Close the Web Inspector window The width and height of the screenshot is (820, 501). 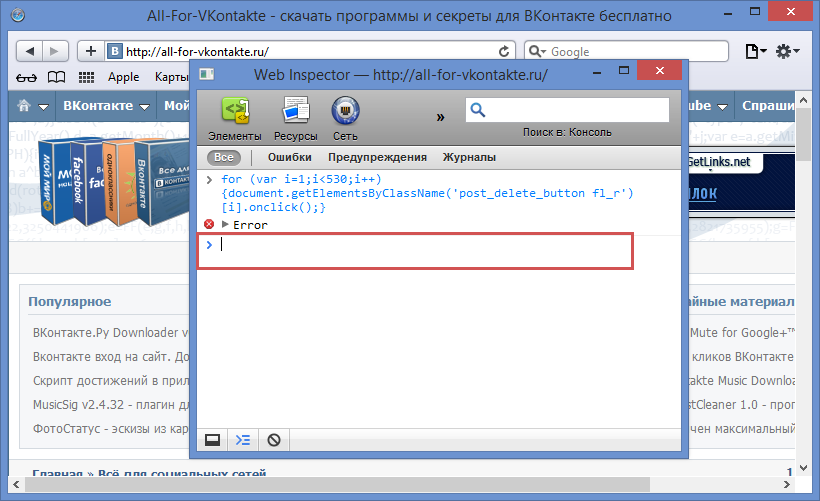[x=659, y=70]
